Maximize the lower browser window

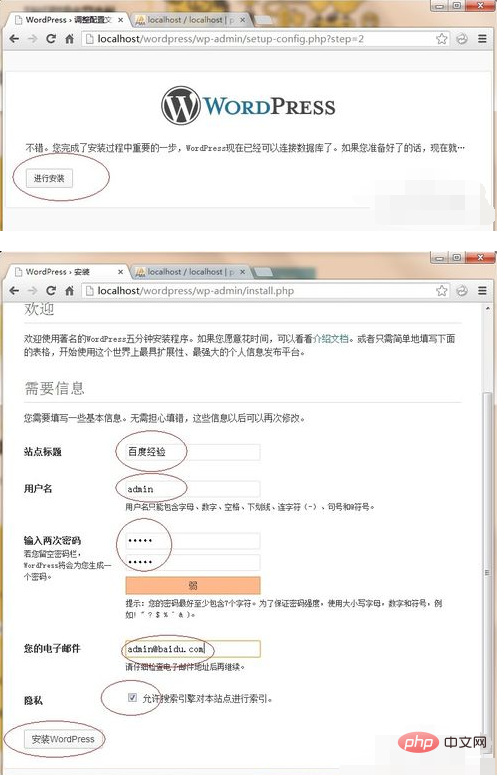pos(456,257)
